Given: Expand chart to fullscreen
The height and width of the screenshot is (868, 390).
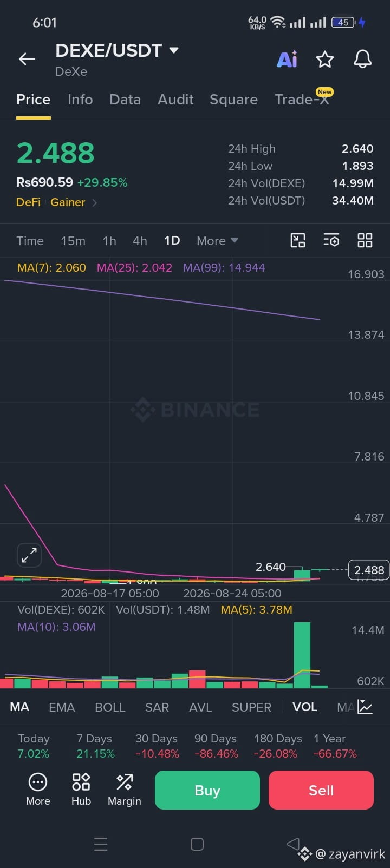Looking at the screenshot, I should 29,555.
